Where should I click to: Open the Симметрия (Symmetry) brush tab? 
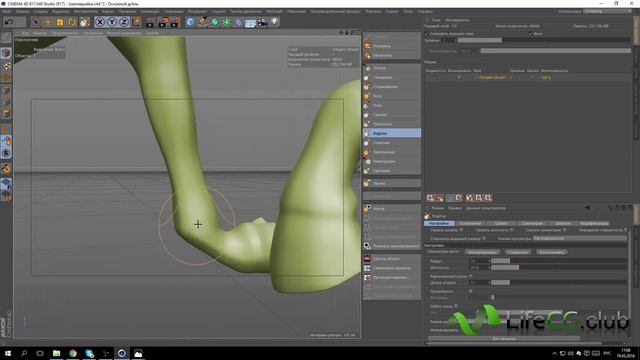click(532, 224)
